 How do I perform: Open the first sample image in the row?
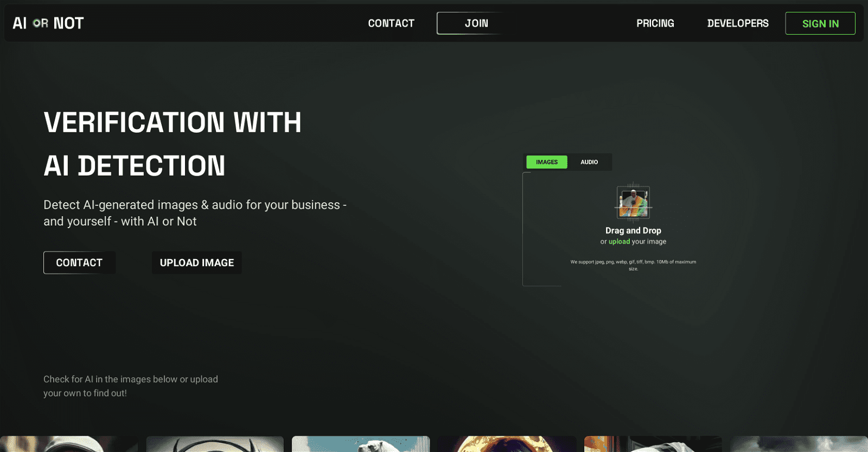coord(69,444)
